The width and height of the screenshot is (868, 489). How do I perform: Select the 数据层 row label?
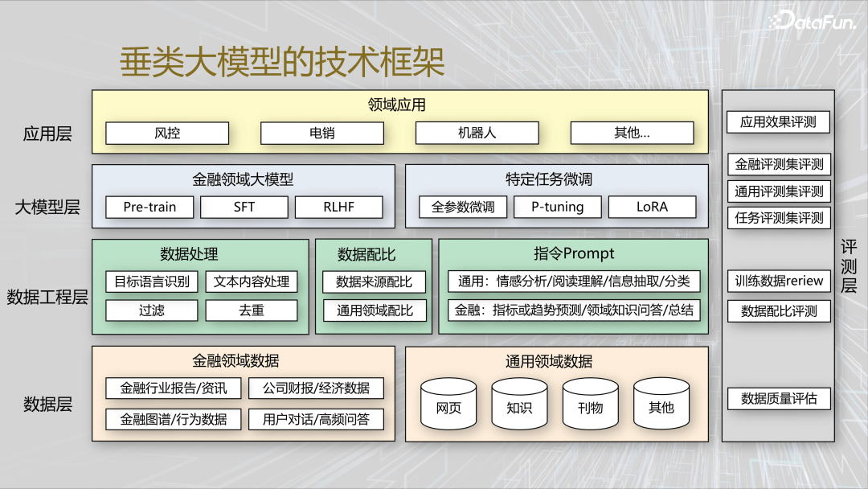click(x=47, y=405)
